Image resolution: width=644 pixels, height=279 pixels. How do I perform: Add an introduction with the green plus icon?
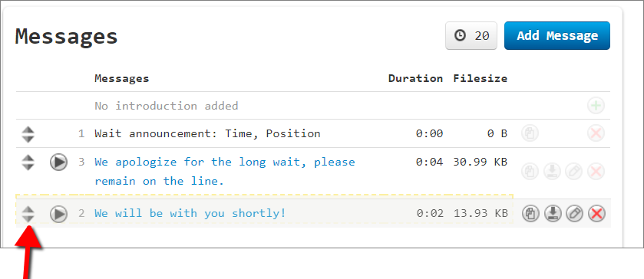(596, 106)
